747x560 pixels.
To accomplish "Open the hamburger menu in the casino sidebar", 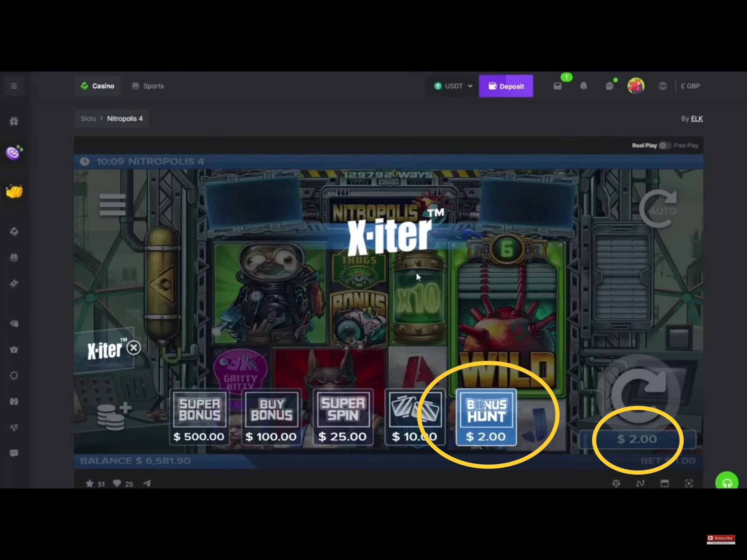I will (x=14, y=86).
